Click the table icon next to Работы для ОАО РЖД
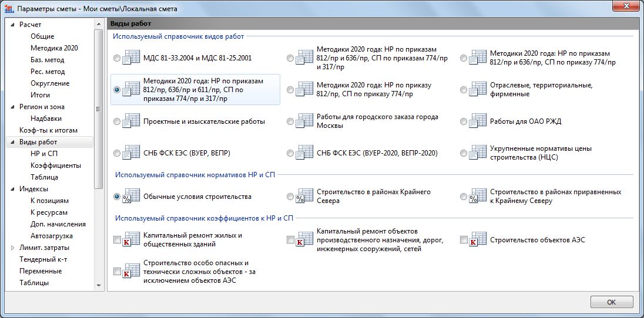 tap(478, 121)
